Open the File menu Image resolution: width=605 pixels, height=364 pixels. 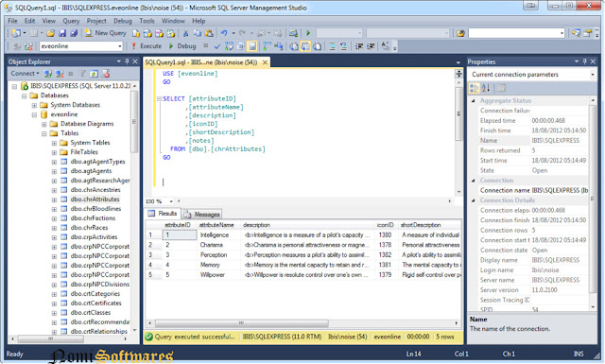tap(12, 21)
